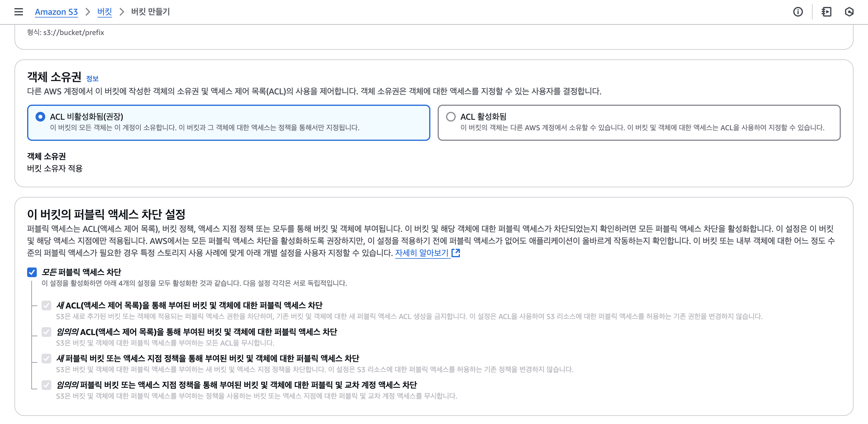This screenshot has height=424, width=868.
Task: Click 버킷 만들기 breadcrumb text
Action: point(150,12)
